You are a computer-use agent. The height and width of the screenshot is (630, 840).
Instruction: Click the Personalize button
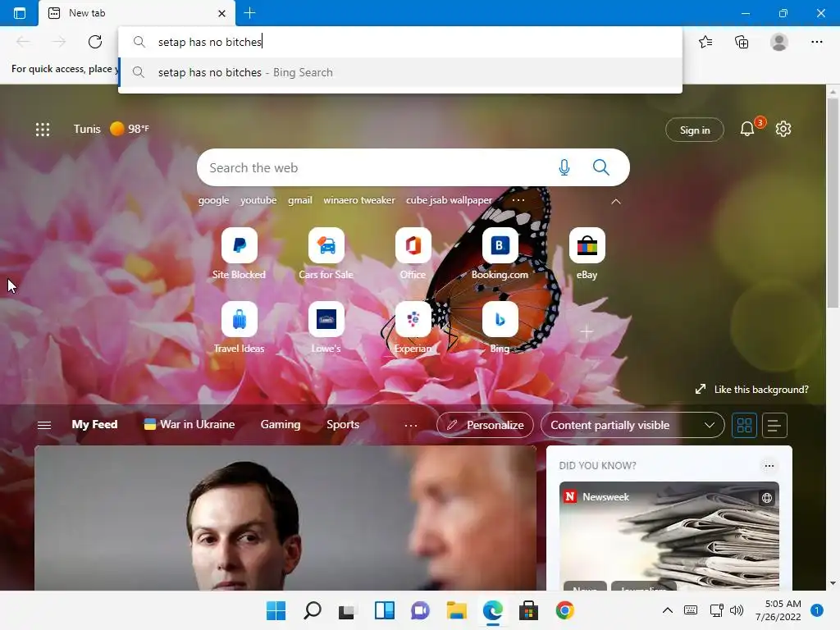(x=485, y=426)
